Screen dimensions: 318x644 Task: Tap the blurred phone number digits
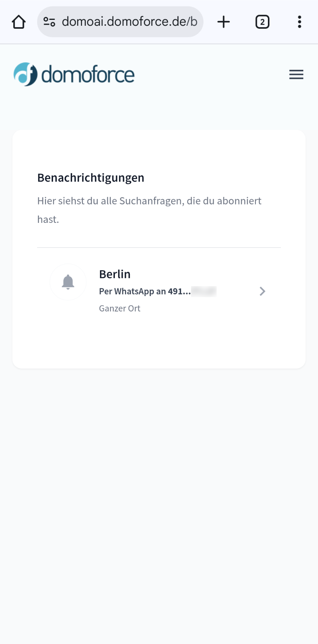coord(204,291)
